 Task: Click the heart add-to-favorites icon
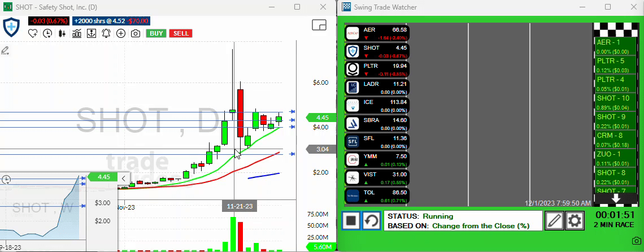pos(33,33)
